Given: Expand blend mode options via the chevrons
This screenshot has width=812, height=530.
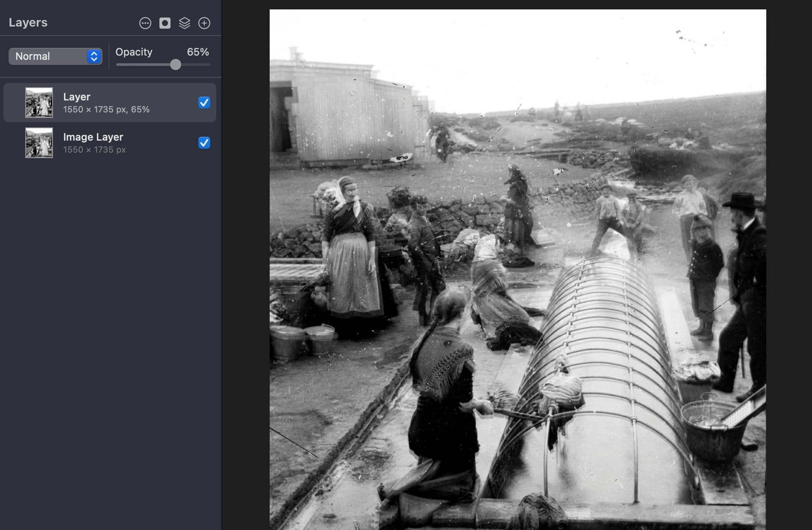Looking at the screenshot, I should pyautogui.click(x=93, y=56).
